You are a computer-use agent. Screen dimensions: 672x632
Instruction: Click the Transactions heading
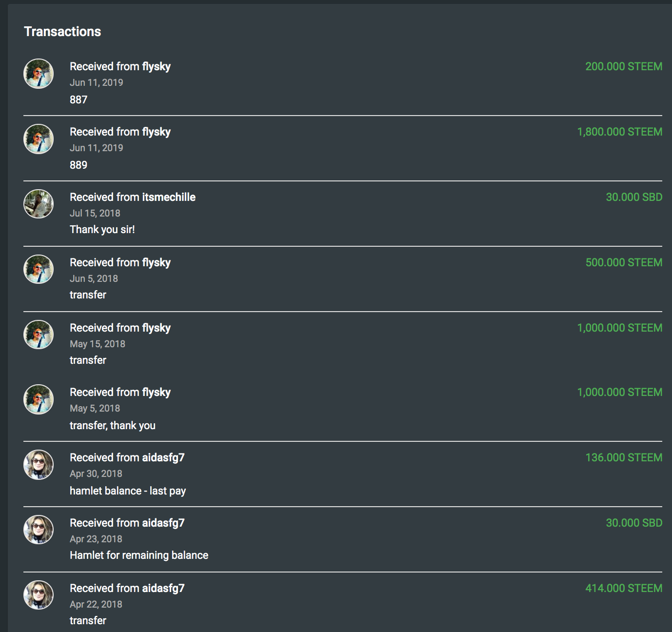pyautogui.click(x=62, y=32)
